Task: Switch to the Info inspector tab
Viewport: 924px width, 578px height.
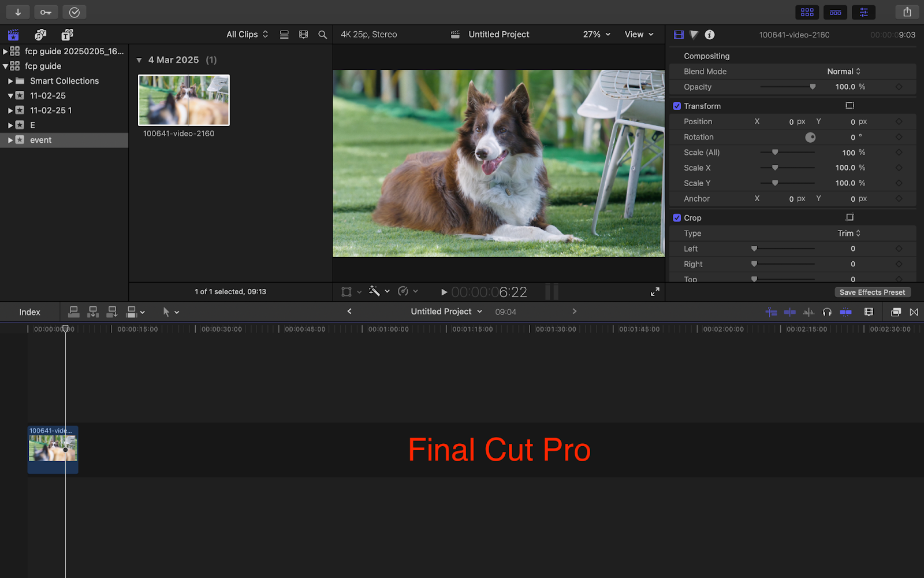Action: point(710,35)
